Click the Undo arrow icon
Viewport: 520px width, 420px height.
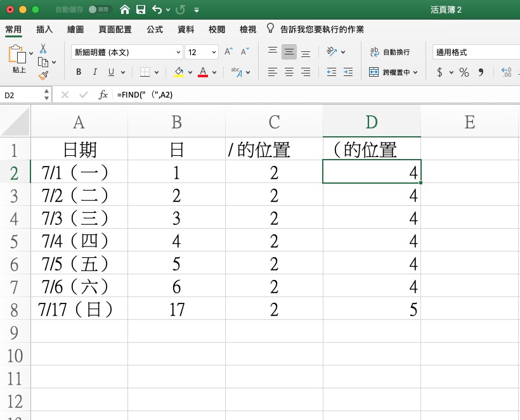coord(157,10)
